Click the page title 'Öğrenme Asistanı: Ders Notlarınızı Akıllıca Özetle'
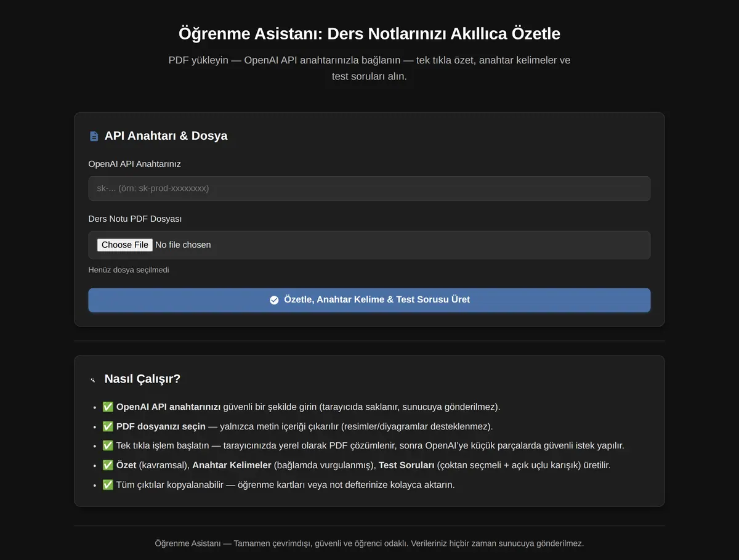This screenshot has width=739, height=560. click(369, 33)
